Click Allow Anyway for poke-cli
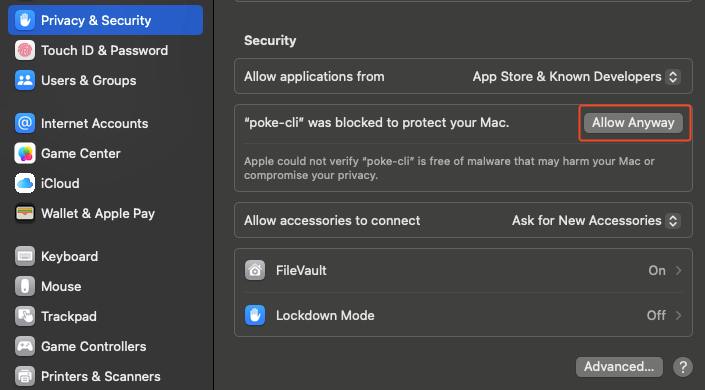The height and width of the screenshot is (390, 705). (633, 123)
